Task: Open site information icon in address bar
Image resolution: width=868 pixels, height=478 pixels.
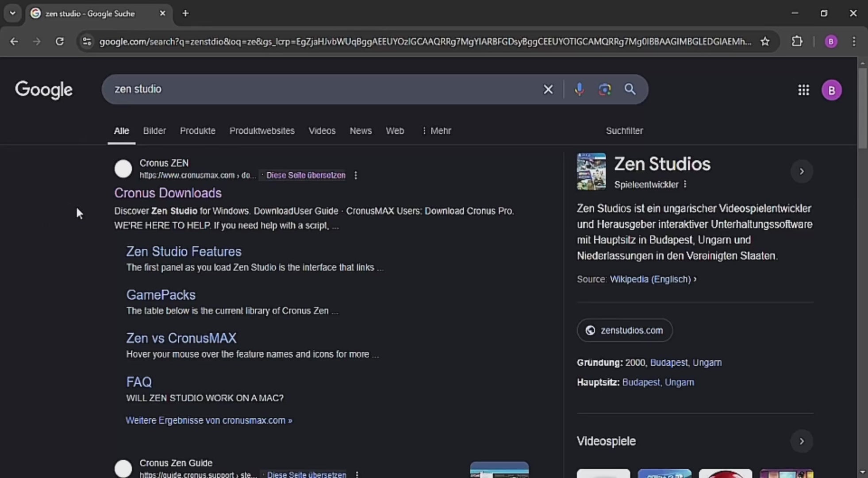Action: pos(87,42)
